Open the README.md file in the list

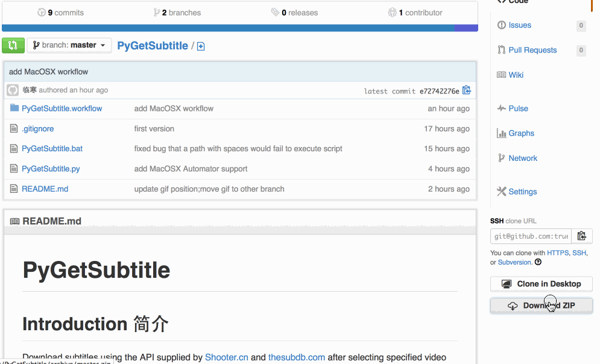point(45,189)
